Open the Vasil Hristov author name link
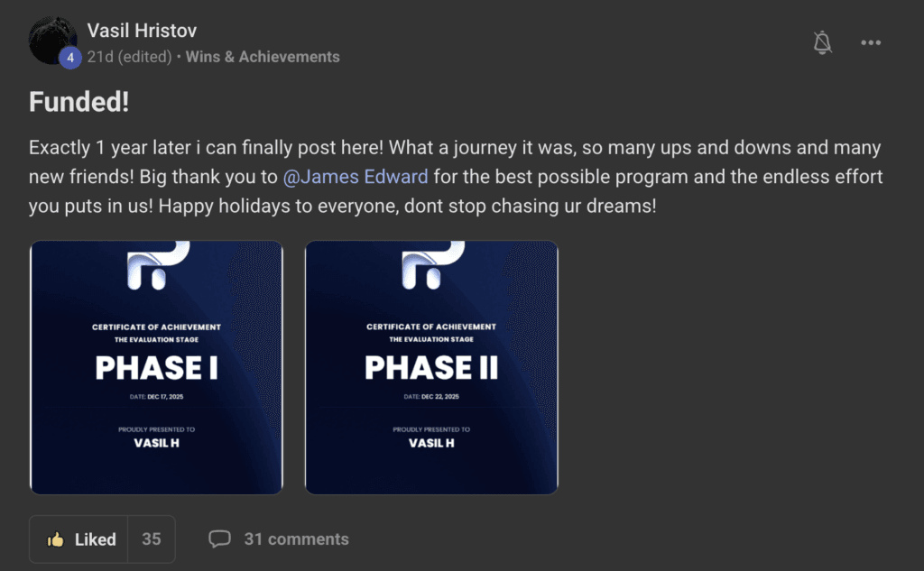 tap(142, 31)
